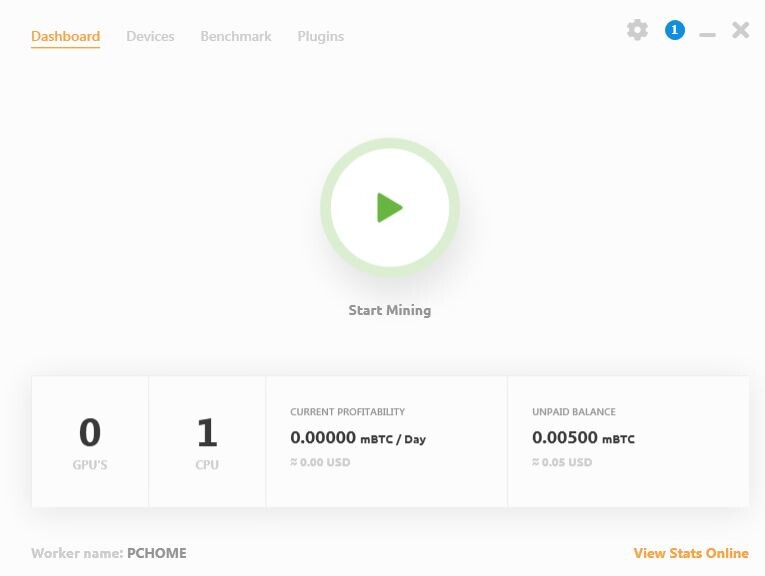Follow the View Stats Online link
The width and height of the screenshot is (765, 576).
pos(691,553)
